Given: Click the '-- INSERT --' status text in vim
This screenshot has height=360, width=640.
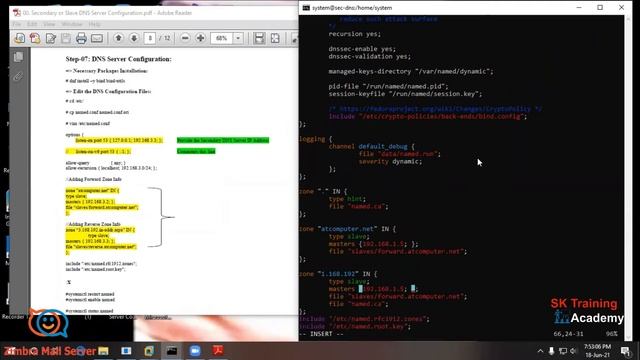Looking at the screenshot, I should (x=321, y=334).
